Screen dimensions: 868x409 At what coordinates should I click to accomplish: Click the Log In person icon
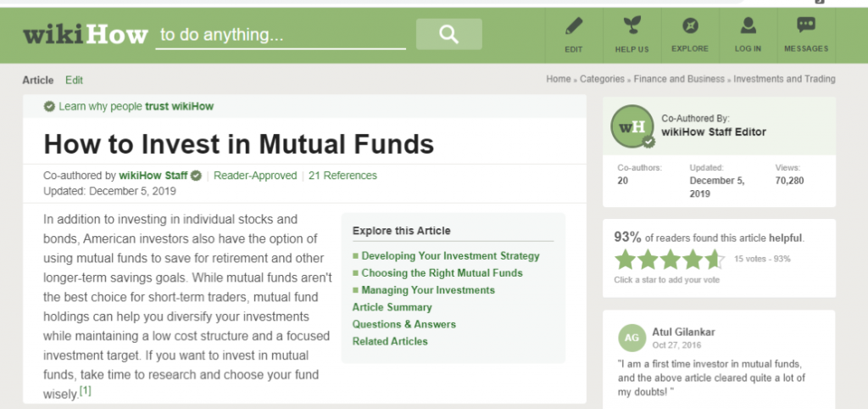coord(748,25)
